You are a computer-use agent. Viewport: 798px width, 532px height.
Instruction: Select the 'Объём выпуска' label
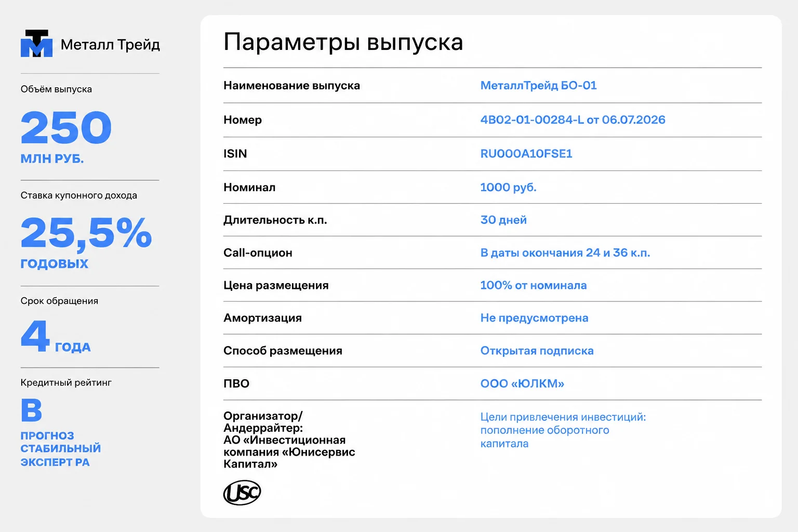pyautogui.click(x=56, y=89)
